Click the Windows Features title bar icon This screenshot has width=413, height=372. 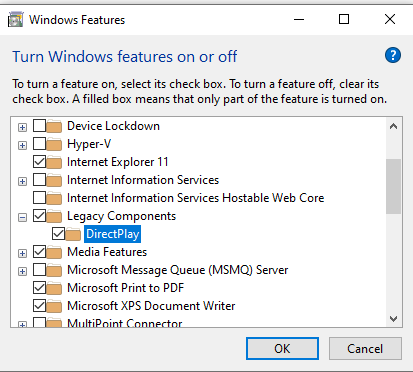[16, 19]
